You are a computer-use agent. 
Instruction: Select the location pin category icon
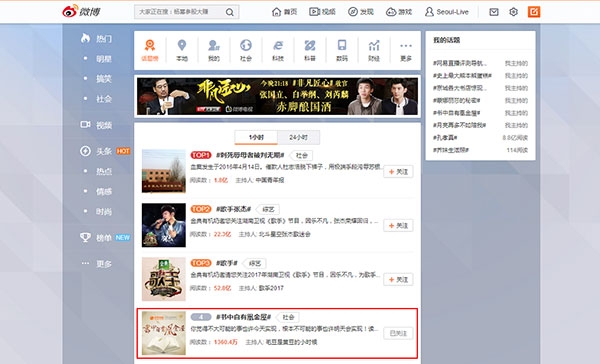(x=182, y=46)
